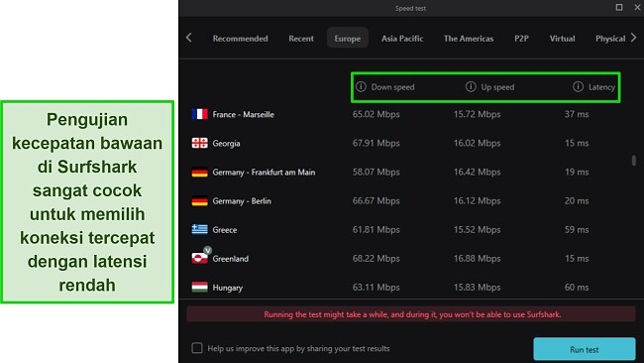The image size is (644, 363).
Task: Click the 58.07 Mbps download value
Action: click(376, 172)
